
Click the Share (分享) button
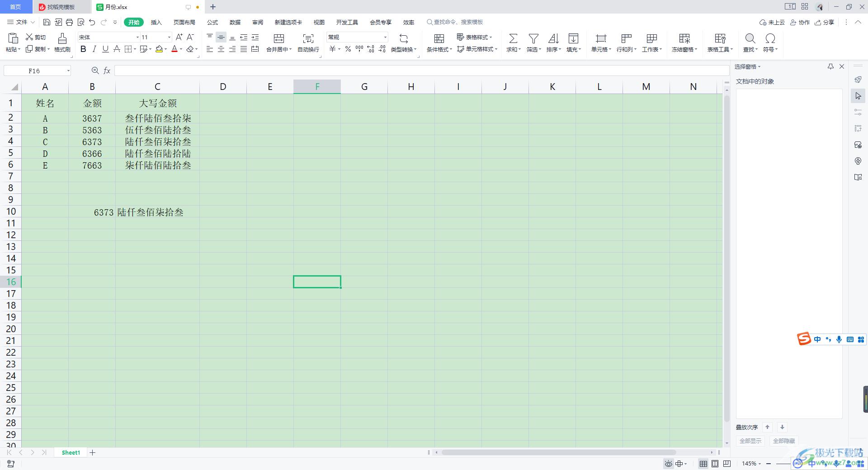coord(824,22)
